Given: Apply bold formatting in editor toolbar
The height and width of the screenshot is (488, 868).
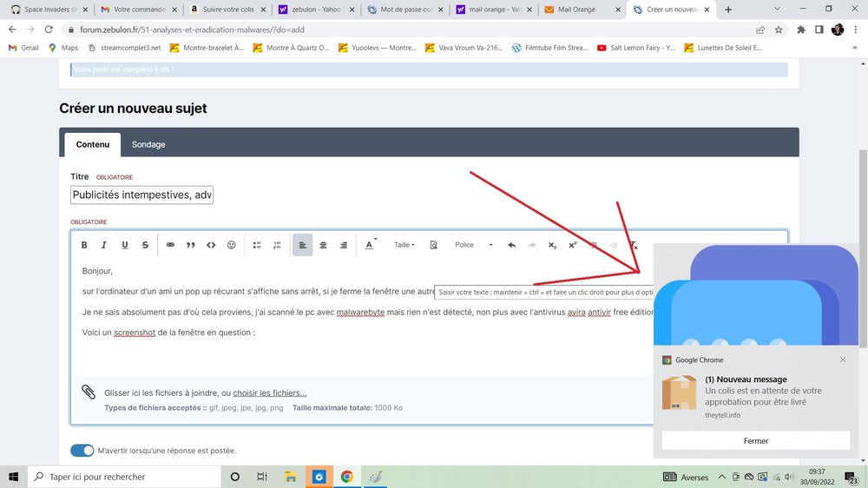Looking at the screenshot, I should click(84, 245).
